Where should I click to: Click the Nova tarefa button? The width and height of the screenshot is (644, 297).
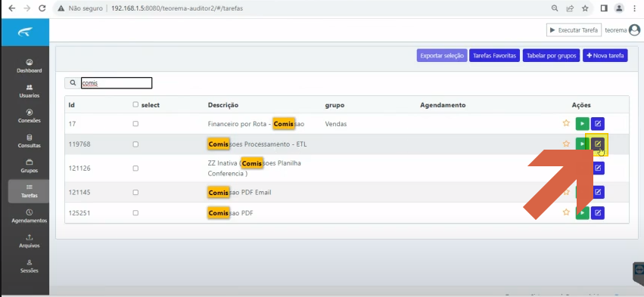605,55
